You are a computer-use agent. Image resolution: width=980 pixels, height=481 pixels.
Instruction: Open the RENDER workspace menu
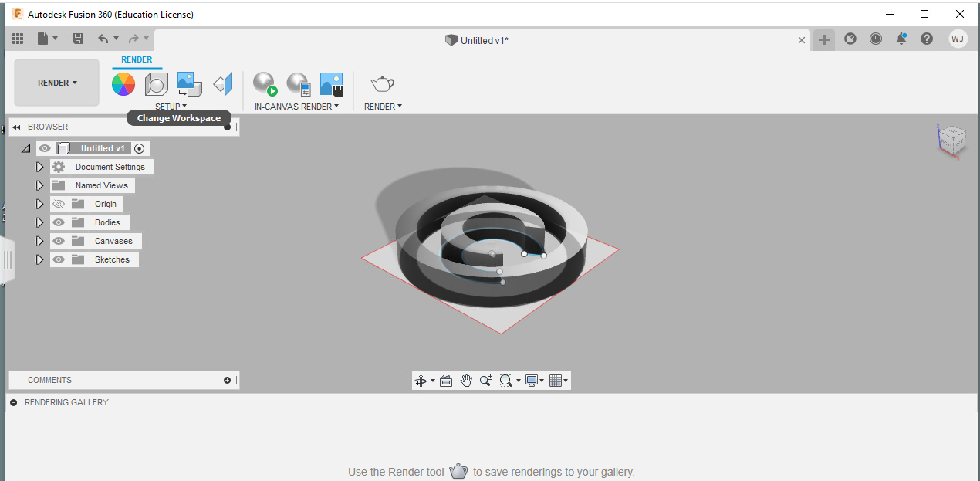point(56,83)
